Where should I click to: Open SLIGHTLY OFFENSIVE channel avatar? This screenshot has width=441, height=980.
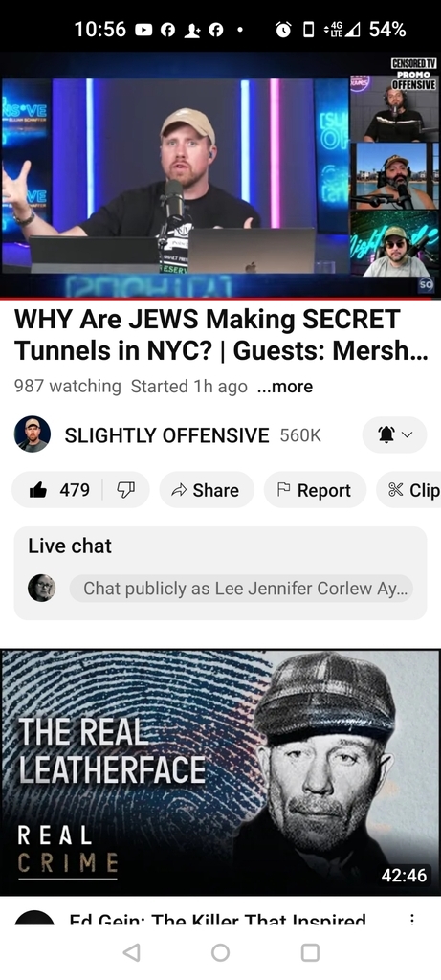click(33, 434)
